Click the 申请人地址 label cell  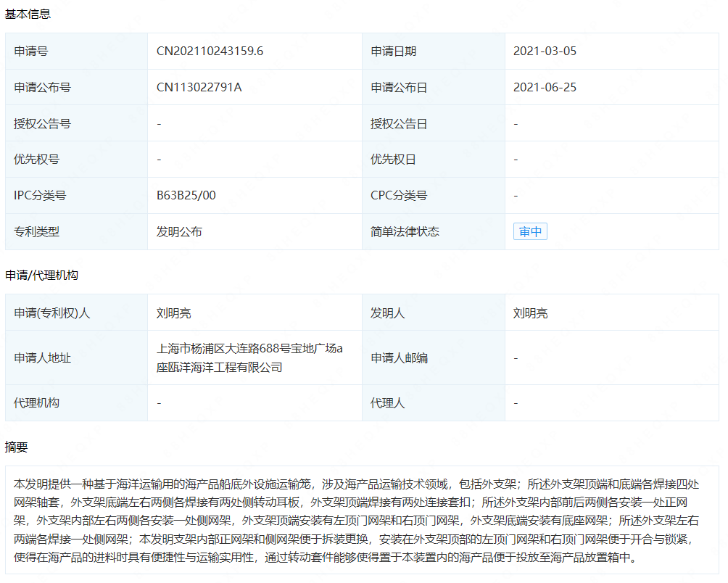77,358
